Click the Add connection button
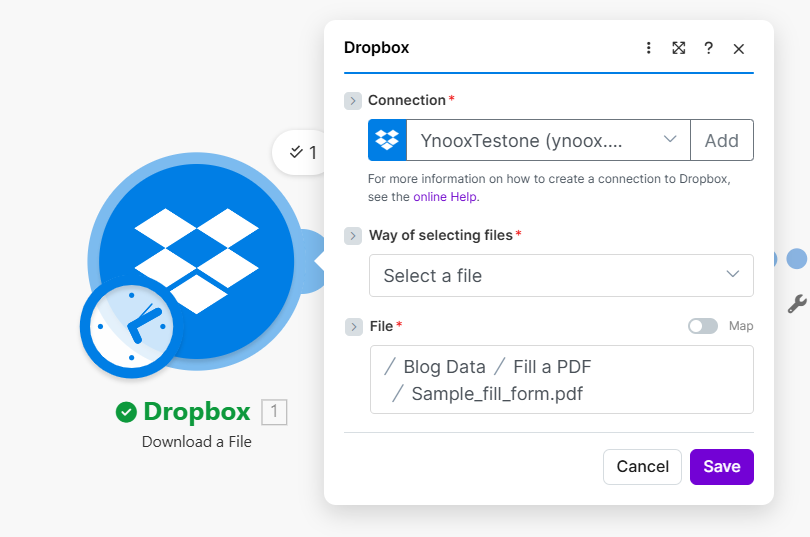The height and width of the screenshot is (537, 810). click(x=721, y=141)
